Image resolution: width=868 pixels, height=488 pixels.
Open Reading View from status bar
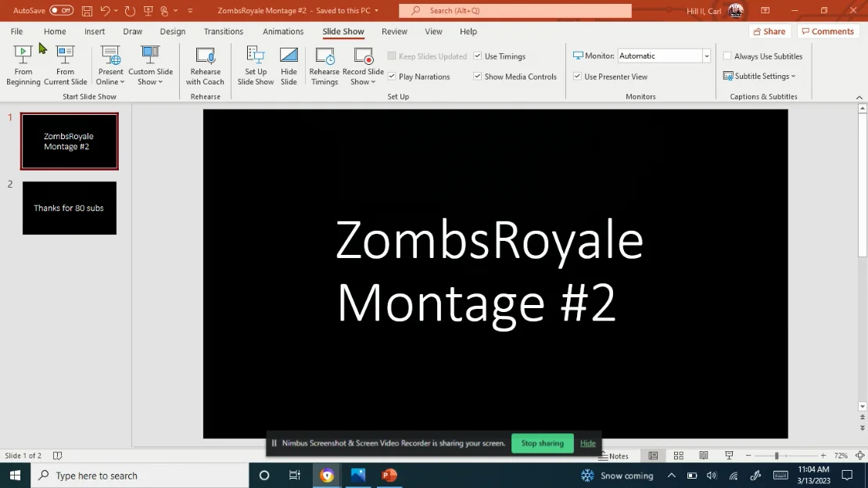(x=704, y=455)
